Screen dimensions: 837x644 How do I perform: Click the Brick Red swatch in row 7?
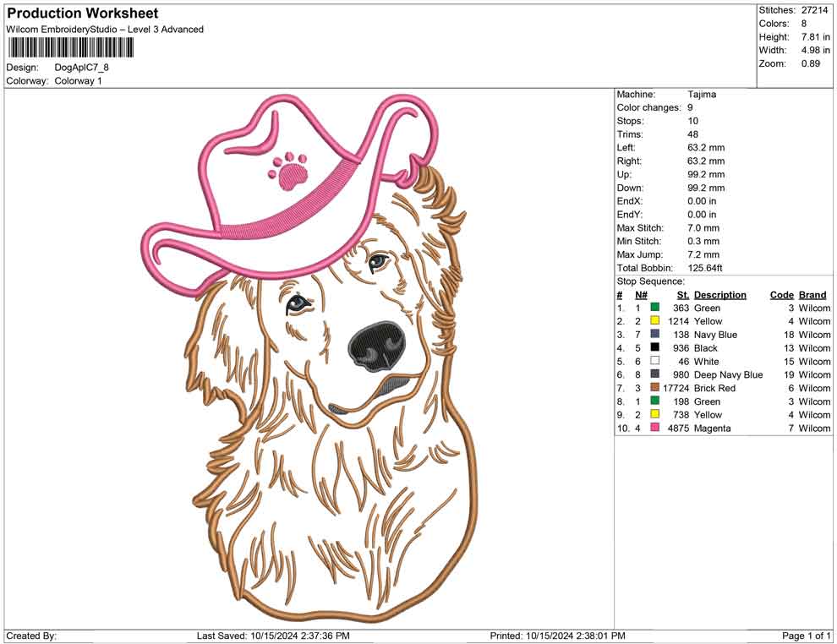654,388
